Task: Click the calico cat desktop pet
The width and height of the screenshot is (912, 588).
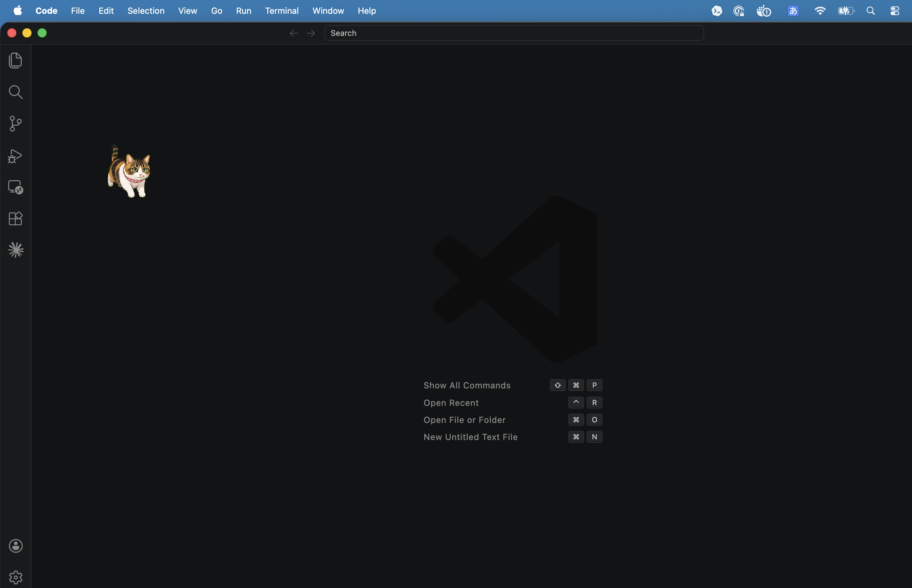Action: [x=129, y=171]
